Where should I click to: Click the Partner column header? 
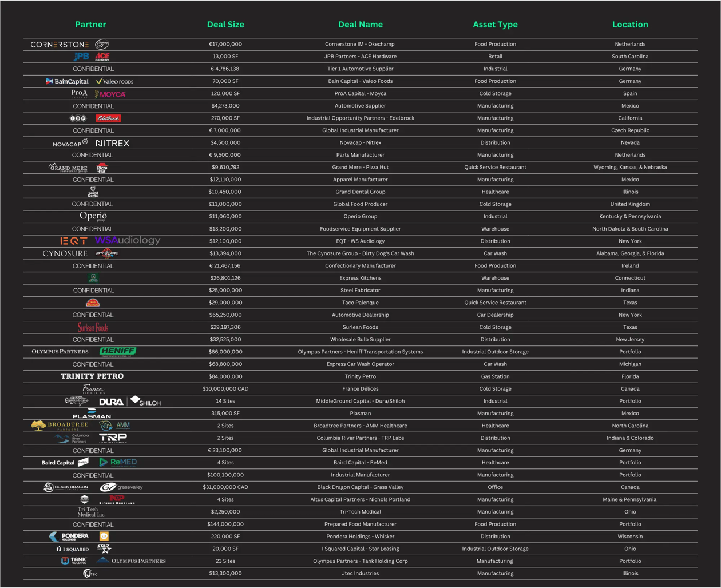(x=90, y=25)
